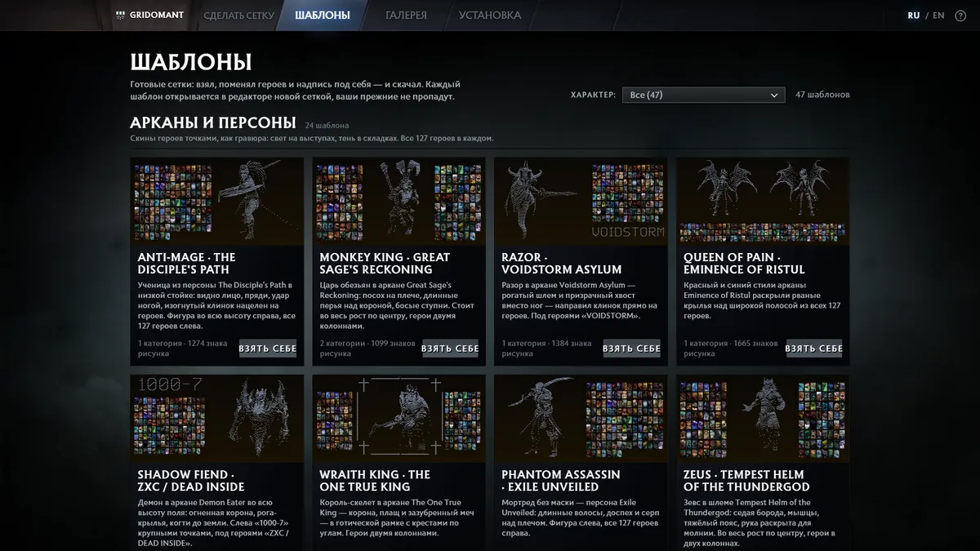Click the Anti-Mage · The Disciple's Path title
The width and height of the screenshot is (980, 551).
187,263
